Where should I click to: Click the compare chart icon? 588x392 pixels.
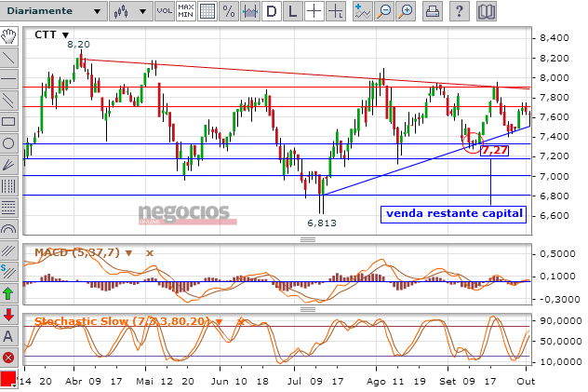coord(249,11)
